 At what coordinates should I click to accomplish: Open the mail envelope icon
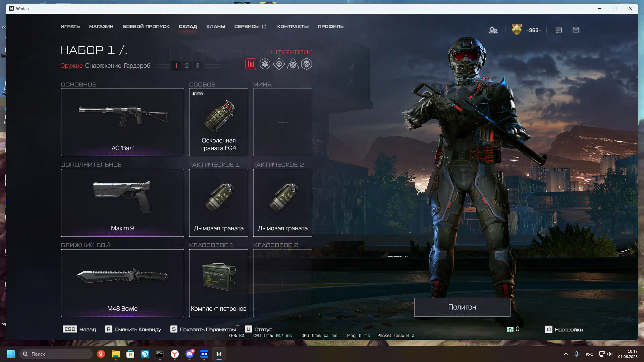coord(576,30)
